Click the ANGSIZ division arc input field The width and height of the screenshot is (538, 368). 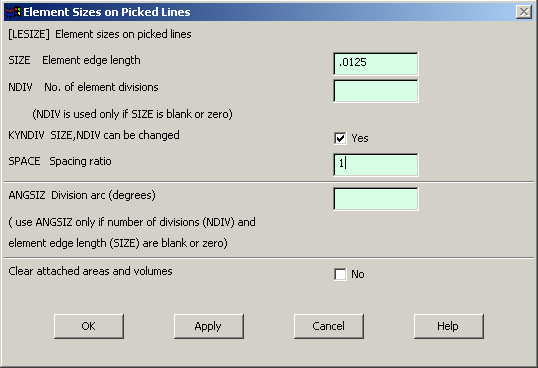[x=376, y=199]
